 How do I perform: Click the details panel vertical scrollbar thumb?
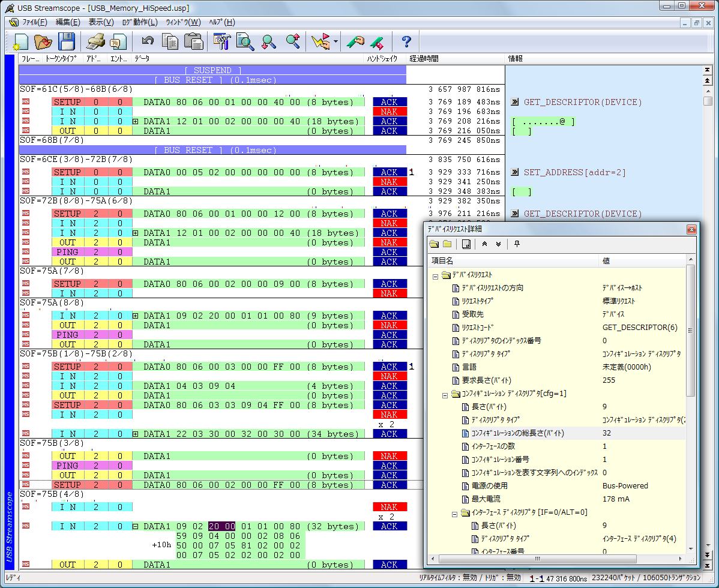click(690, 330)
